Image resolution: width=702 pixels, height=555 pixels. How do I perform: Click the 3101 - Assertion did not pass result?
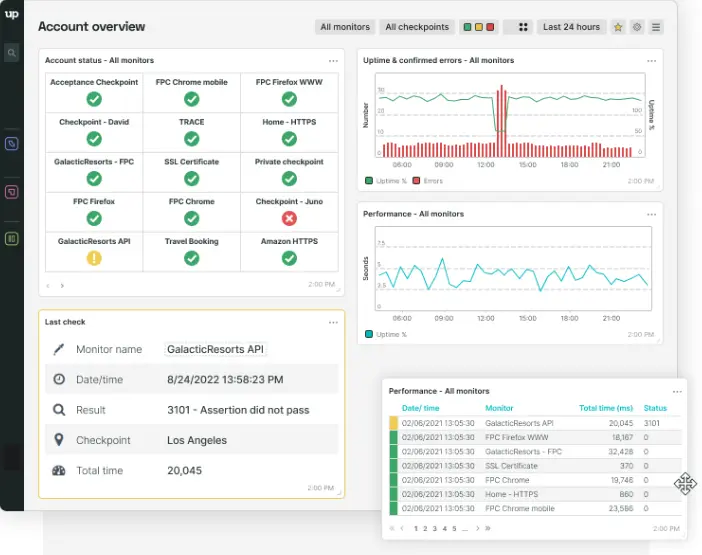pos(238,410)
